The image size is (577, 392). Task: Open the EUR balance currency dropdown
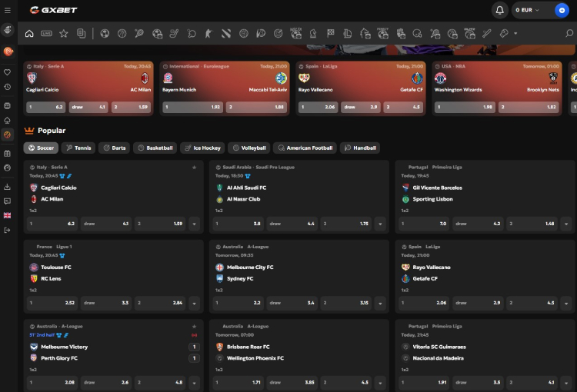click(528, 10)
